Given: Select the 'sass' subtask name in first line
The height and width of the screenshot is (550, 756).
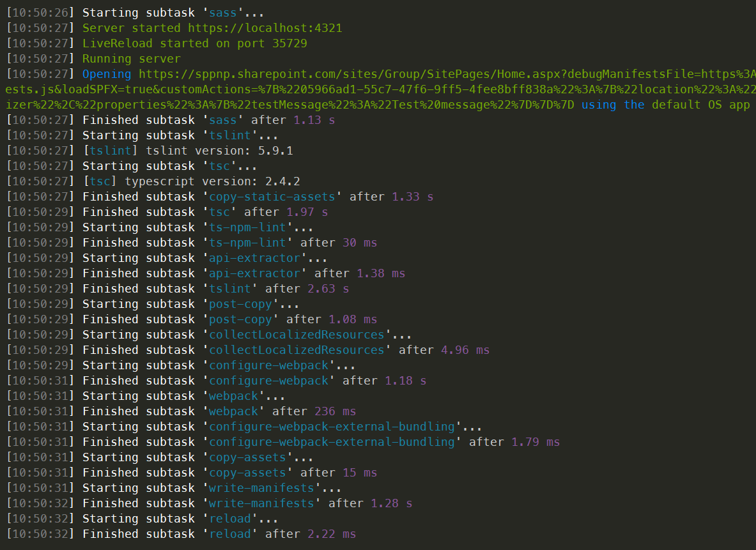Looking at the screenshot, I should [x=223, y=13].
